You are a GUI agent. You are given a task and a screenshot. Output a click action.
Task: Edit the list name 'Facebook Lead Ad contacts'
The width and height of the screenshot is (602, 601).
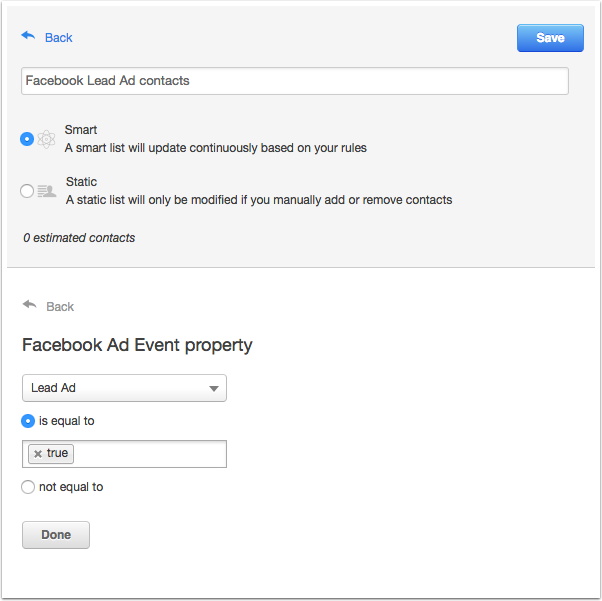tap(295, 81)
